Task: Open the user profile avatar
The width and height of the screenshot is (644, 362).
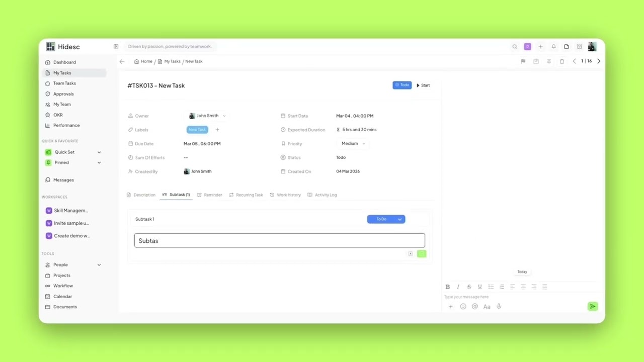Action: 592,47
